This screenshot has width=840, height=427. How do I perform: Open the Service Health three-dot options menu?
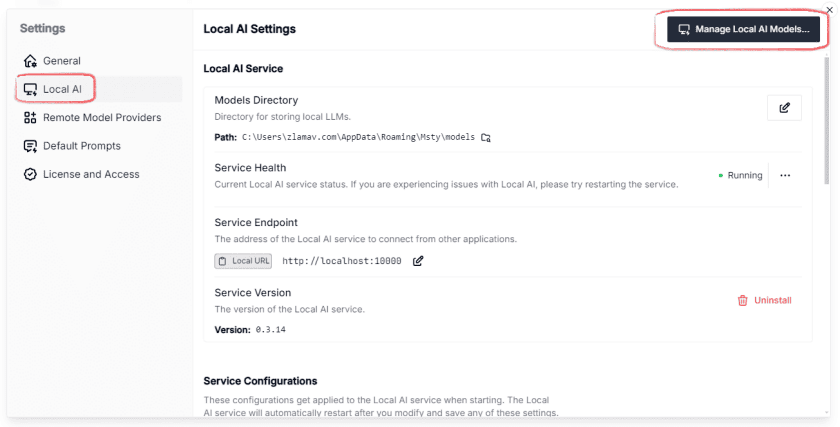click(785, 175)
